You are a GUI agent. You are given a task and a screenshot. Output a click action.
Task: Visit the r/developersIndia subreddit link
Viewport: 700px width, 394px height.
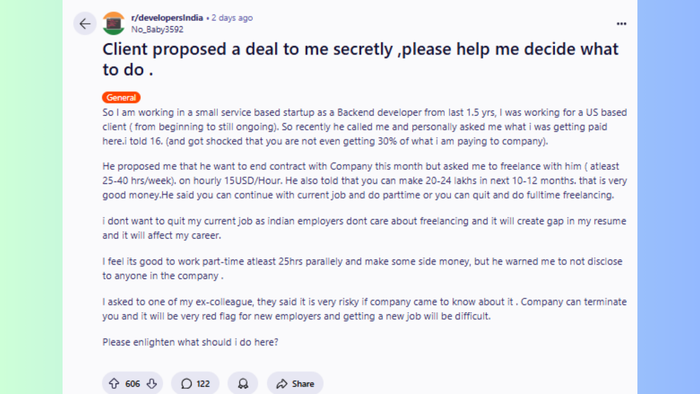pos(167,18)
